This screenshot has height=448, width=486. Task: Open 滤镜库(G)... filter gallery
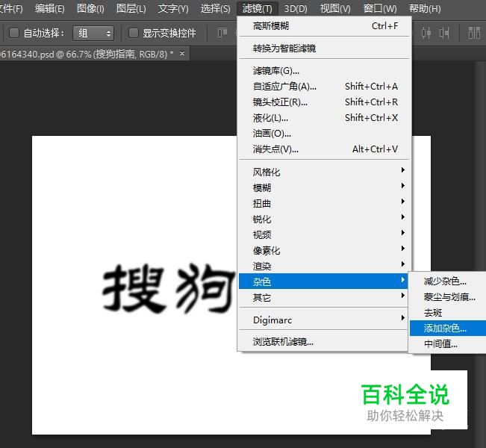(325, 71)
